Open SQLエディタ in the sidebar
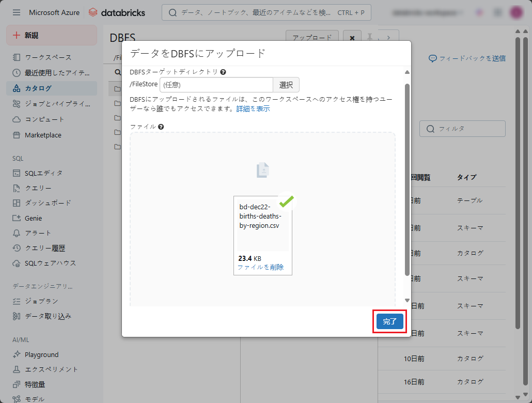The image size is (532, 403). (43, 173)
